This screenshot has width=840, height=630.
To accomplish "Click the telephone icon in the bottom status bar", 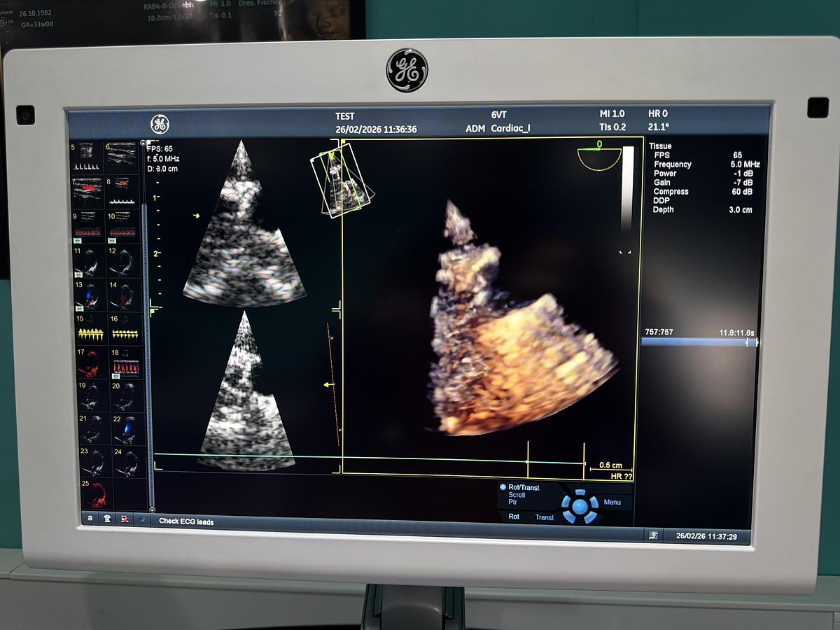I will point(107,519).
